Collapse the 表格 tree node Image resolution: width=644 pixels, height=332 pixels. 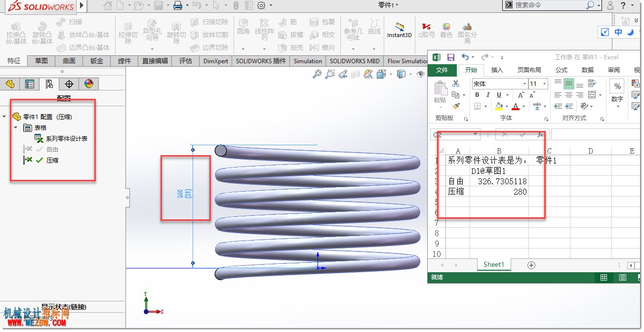point(16,127)
